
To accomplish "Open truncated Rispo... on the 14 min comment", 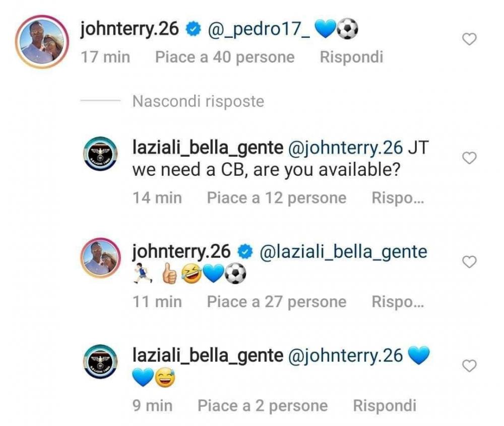I will pyautogui.click(x=398, y=198).
